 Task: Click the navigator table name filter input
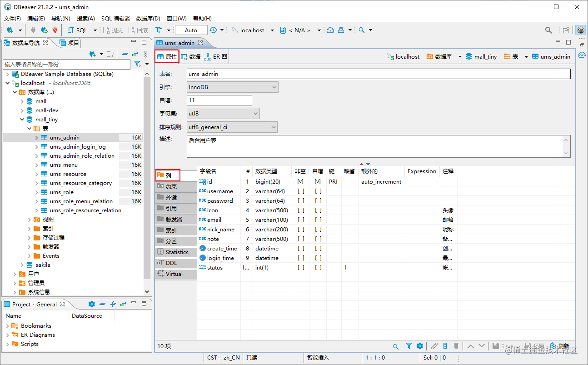click(67, 65)
